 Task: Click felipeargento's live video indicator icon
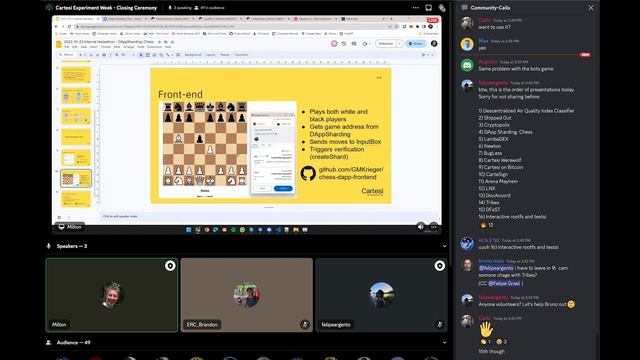click(440, 266)
